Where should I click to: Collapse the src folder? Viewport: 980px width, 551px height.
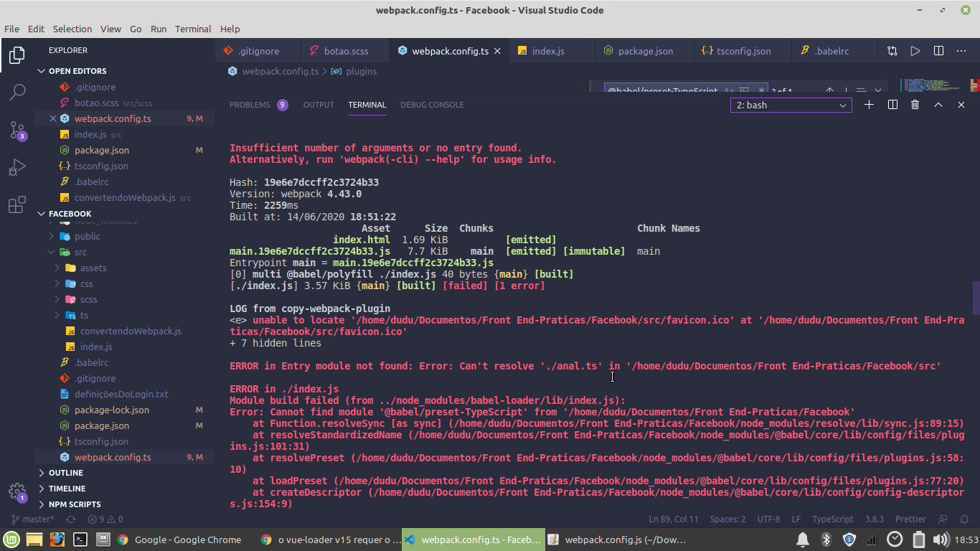pyautogui.click(x=80, y=252)
